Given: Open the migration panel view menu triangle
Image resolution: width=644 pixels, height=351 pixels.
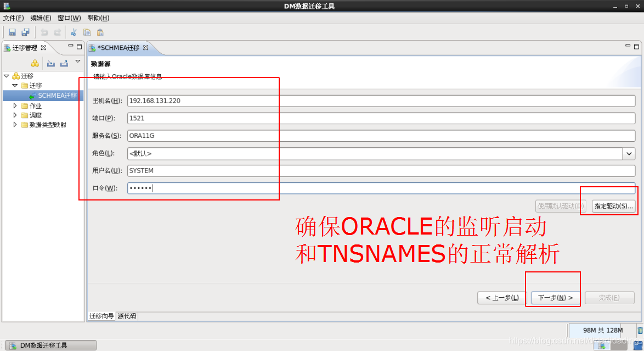Looking at the screenshot, I should [78, 62].
